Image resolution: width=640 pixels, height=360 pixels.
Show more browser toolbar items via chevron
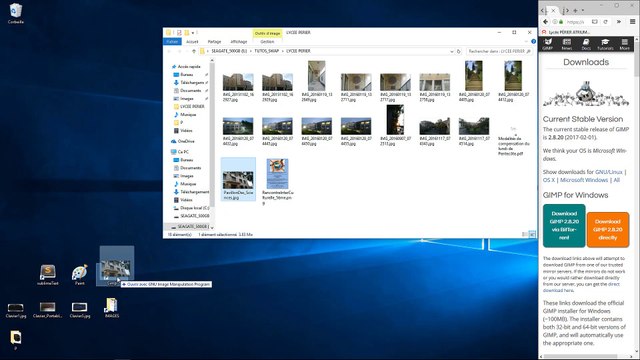(x=619, y=22)
